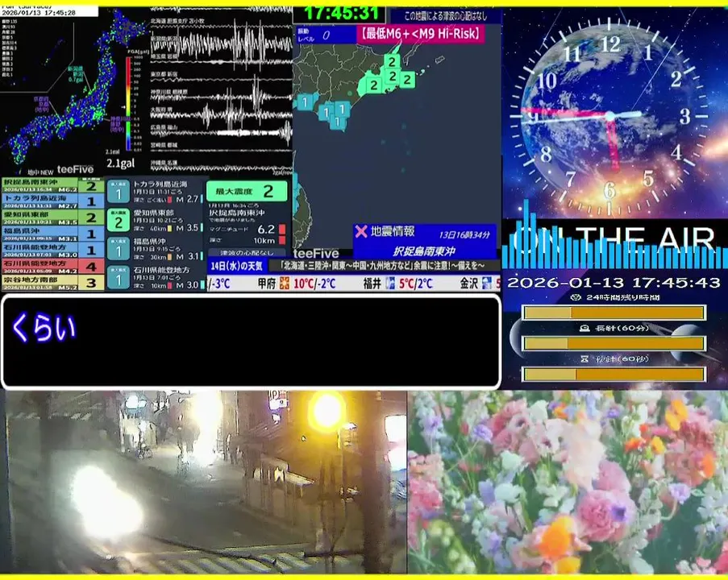Select the 宗谷地方南部 M5.2 history row
The width and height of the screenshot is (728, 580).
tap(52, 283)
